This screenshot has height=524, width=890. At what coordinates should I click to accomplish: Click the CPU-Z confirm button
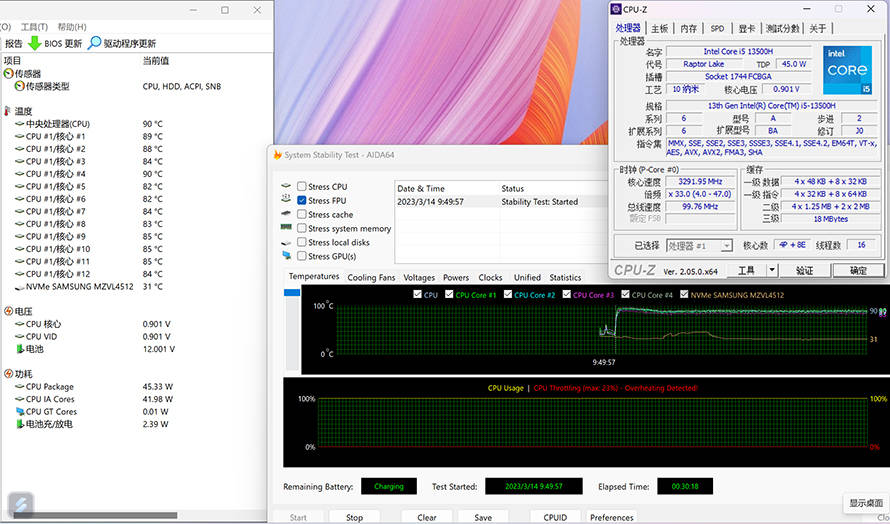pos(858,270)
